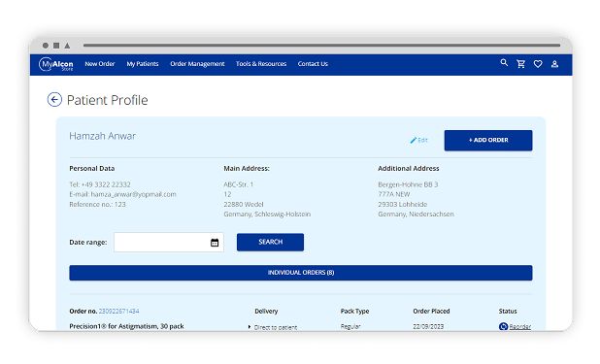Screen dimensions: 600x364
Task: Click the SEARCH button
Action: (x=270, y=243)
